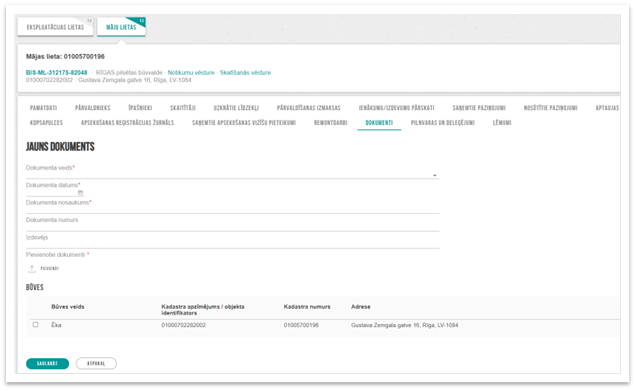Open the Notikumu vēsture link

pos(191,73)
